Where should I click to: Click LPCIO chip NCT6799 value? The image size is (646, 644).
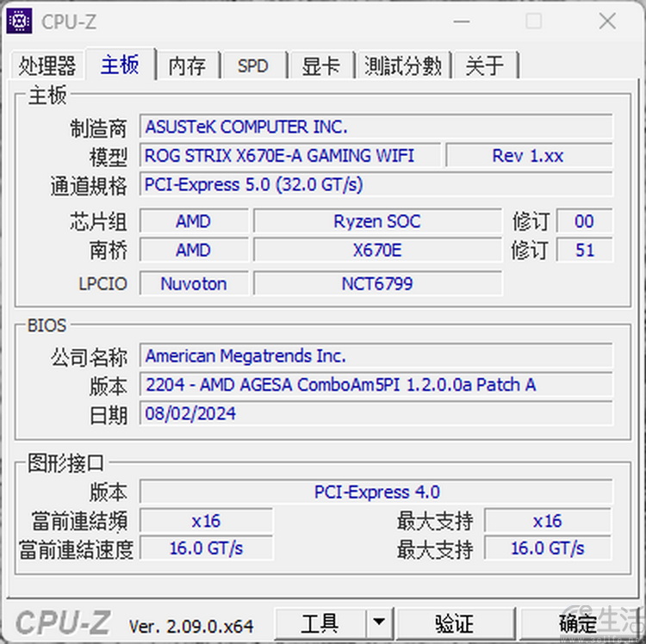[377, 283]
